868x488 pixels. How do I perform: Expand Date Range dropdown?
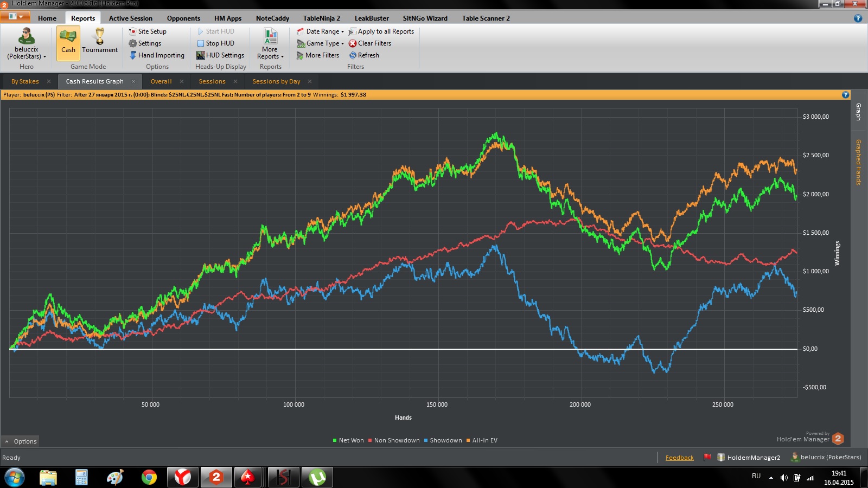point(320,31)
